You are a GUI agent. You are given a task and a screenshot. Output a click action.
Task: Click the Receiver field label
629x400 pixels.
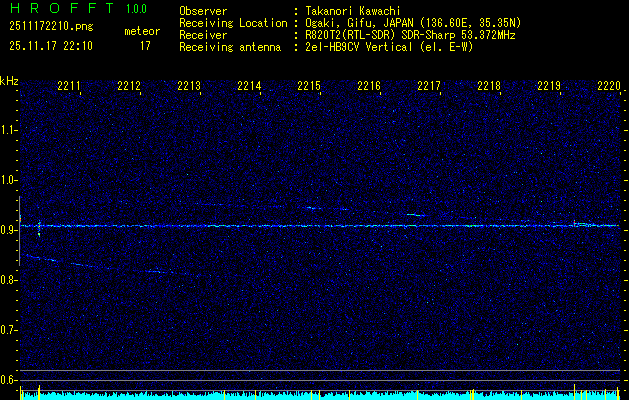tap(203, 35)
